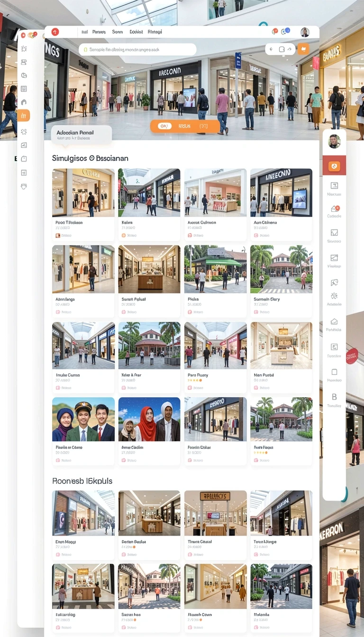
Task: Open the 'Kaiam' mall corridor thumbnail
Action: [x=149, y=192]
